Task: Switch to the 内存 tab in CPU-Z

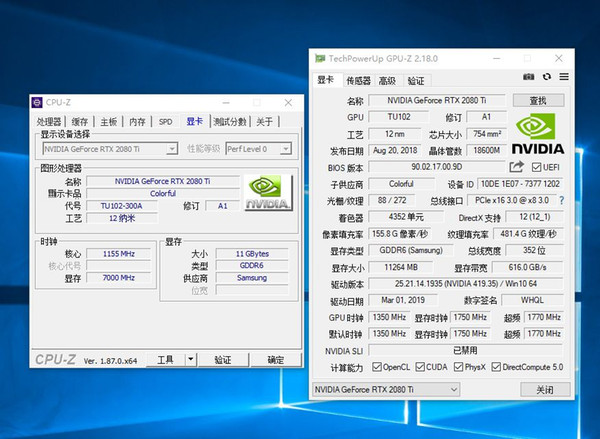Action: coord(137,122)
